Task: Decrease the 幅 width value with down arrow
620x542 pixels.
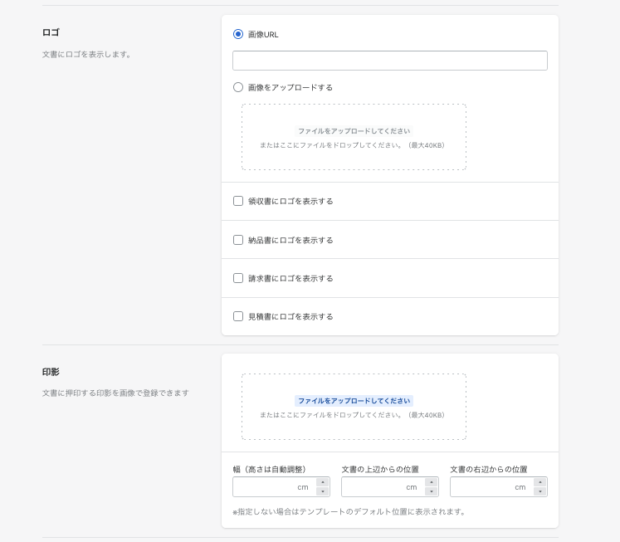Action: point(322,492)
